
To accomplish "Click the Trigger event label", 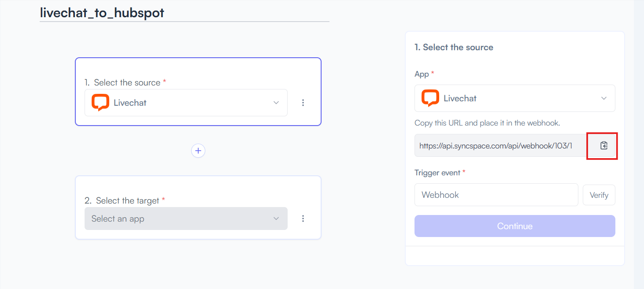I will 437,173.
